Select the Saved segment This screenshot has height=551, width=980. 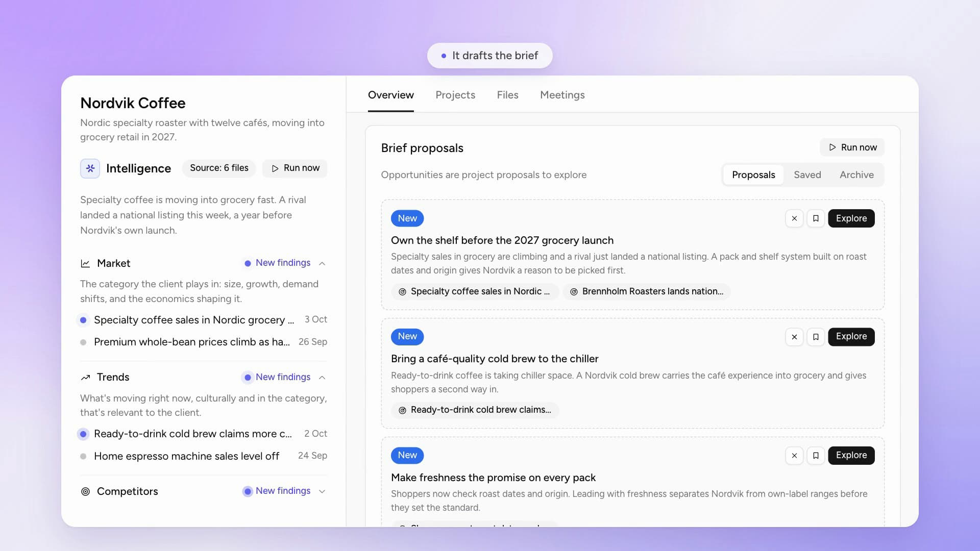coord(807,175)
